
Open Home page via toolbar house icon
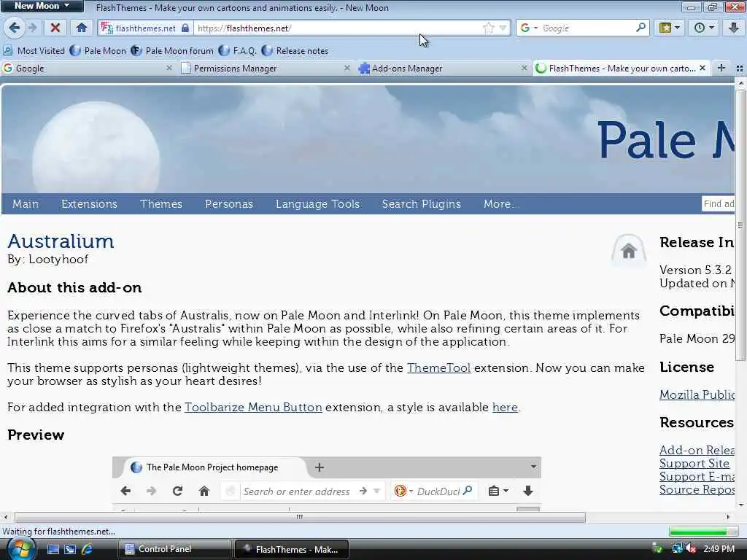click(82, 28)
